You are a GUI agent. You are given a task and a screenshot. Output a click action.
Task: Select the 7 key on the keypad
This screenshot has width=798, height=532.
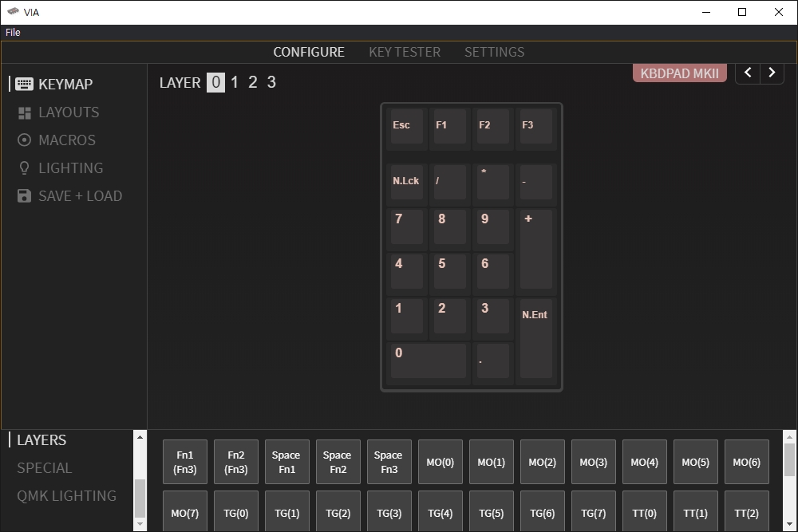coord(407,229)
